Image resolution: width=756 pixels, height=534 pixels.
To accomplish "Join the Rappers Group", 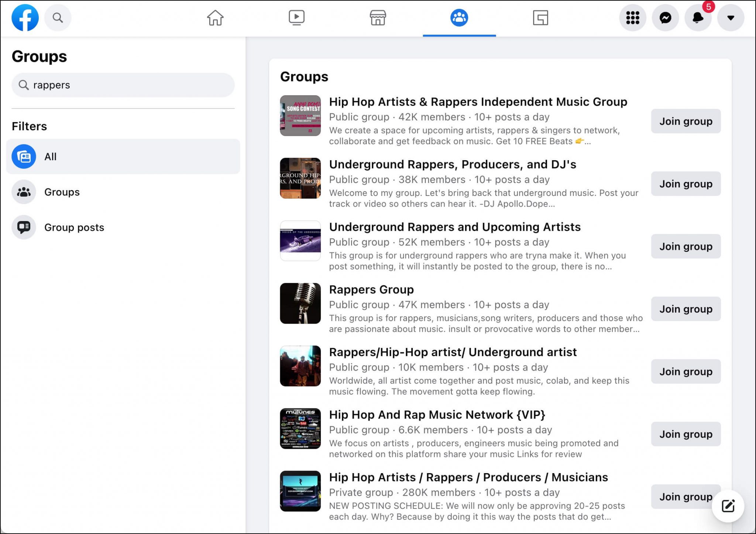I will [685, 309].
